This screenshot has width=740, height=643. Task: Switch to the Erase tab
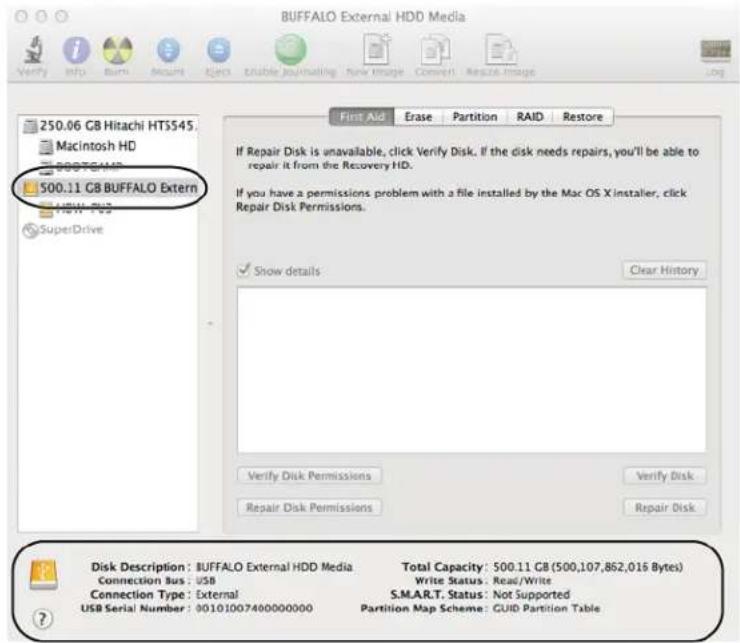coord(418,117)
